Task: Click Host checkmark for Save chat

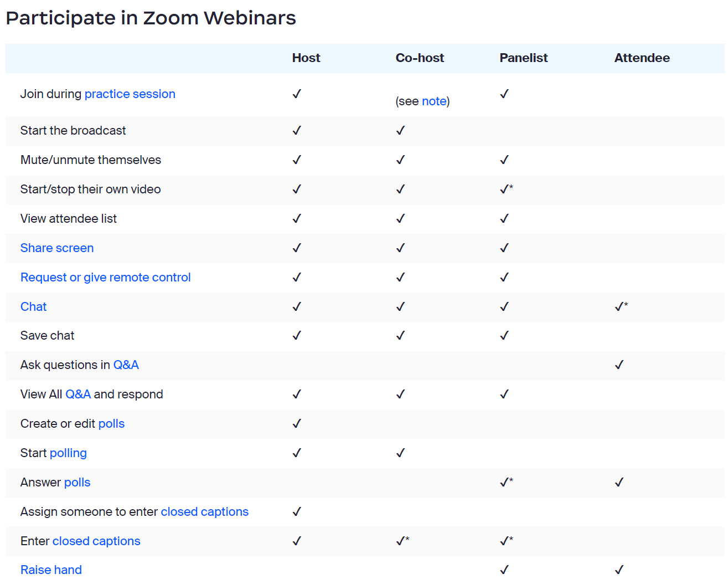Action: pos(297,335)
